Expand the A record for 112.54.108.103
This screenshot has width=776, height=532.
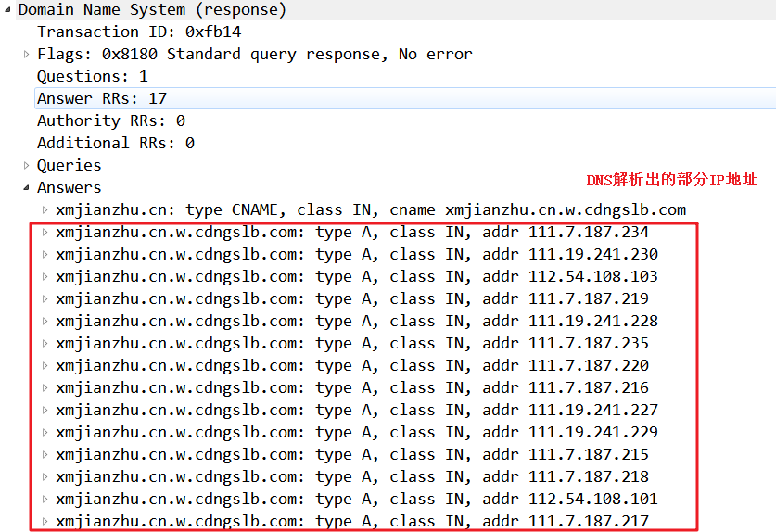(45, 276)
